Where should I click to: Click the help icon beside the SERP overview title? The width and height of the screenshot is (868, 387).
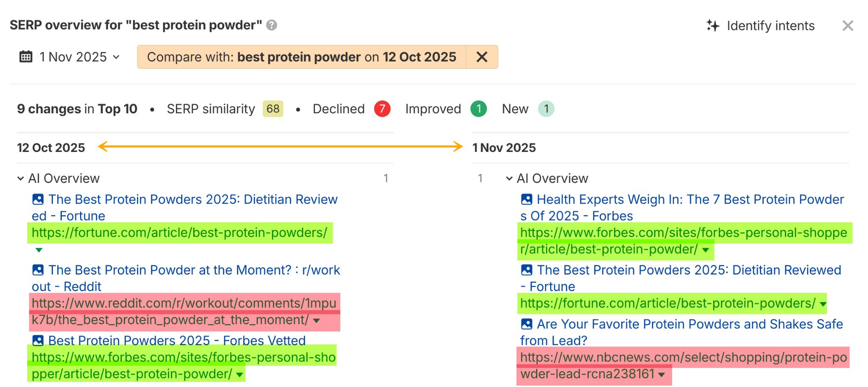[x=271, y=25]
